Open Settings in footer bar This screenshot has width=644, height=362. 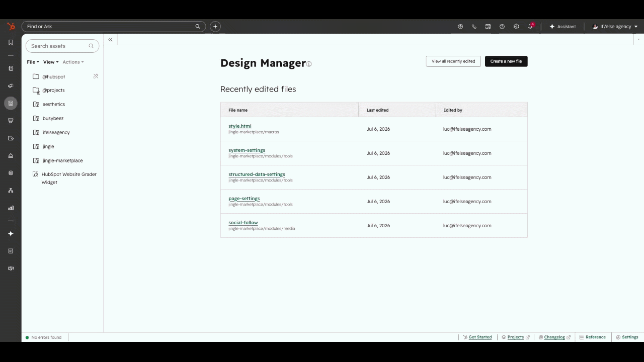coord(627,337)
